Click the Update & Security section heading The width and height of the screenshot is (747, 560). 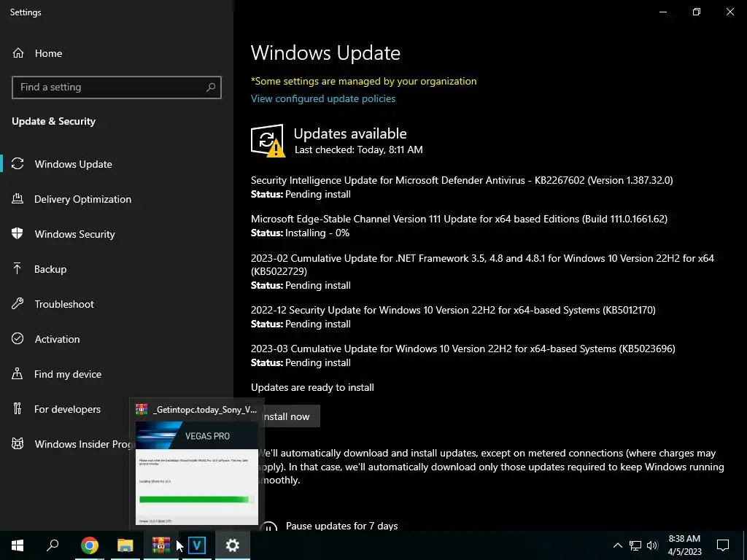(x=53, y=122)
